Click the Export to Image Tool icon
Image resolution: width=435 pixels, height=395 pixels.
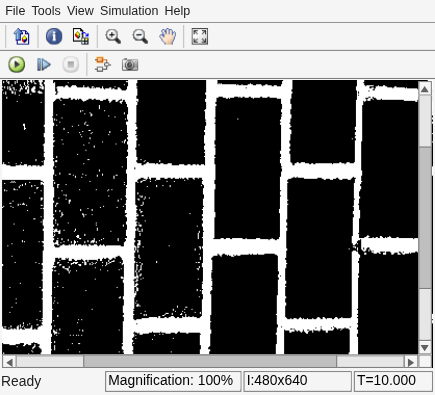tap(21, 36)
